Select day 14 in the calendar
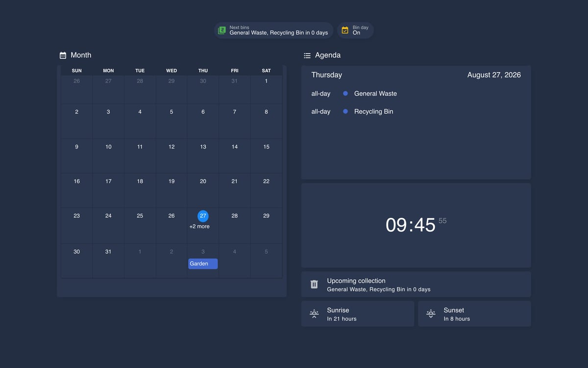This screenshot has width=588, height=368. coord(235,147)
